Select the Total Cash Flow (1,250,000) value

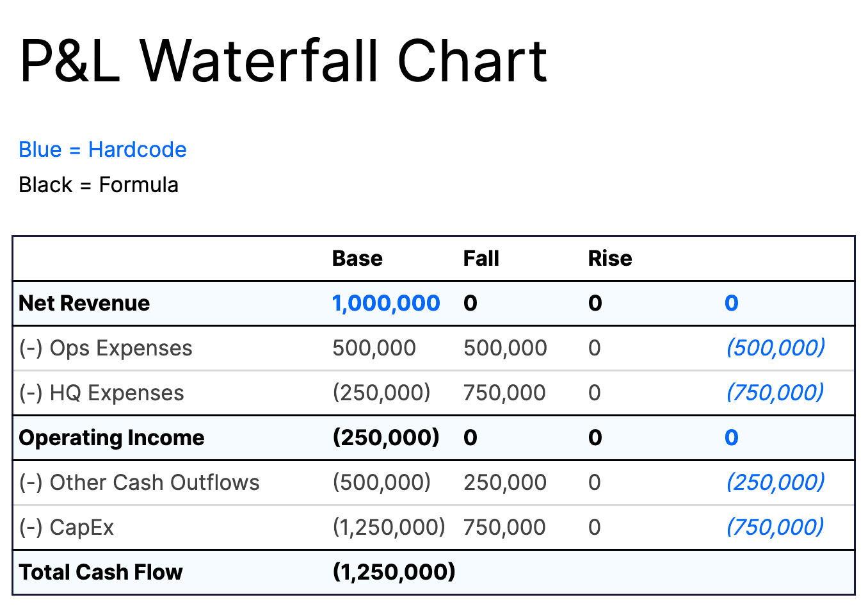coord(394,572)
